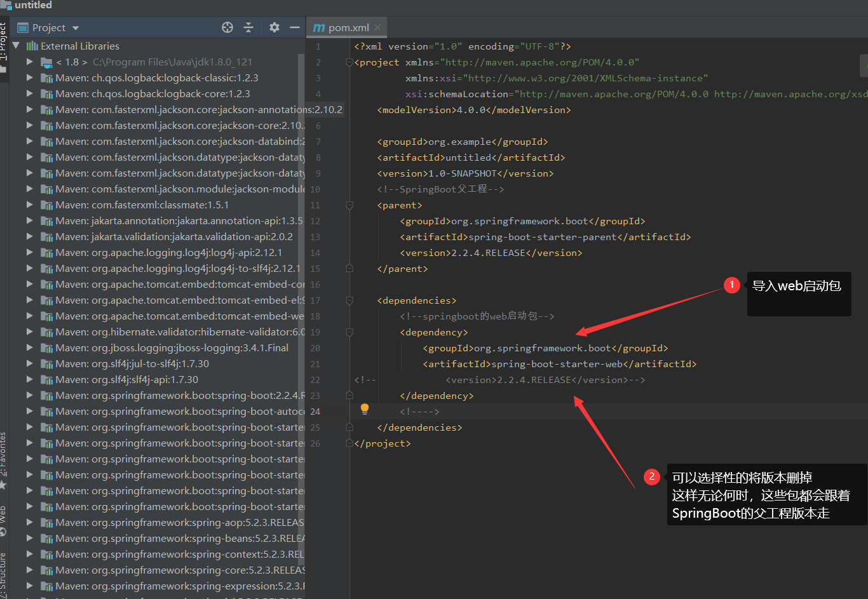This screenshot has width=868, height=599.
Task: Click the artifactId untitled line
Action: click(x=471, y=158)
